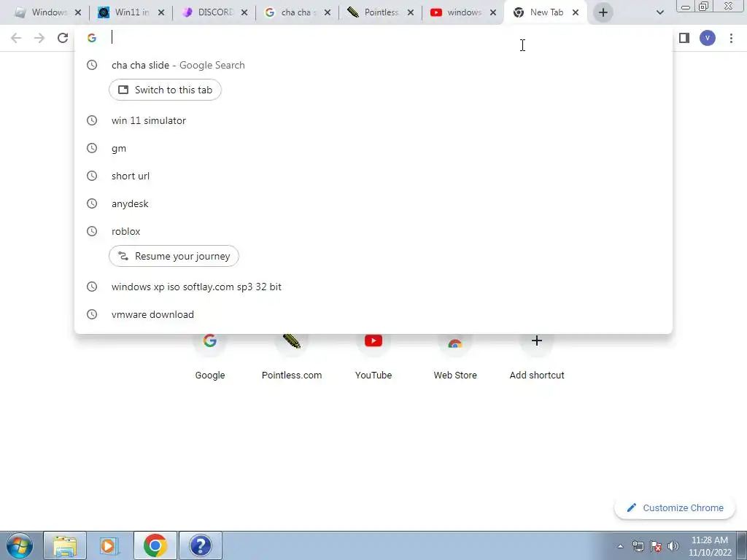This screenshot has height=560, width=747.
Task: Select the win 11 simulator suggestion
Action: pos(373,120)
